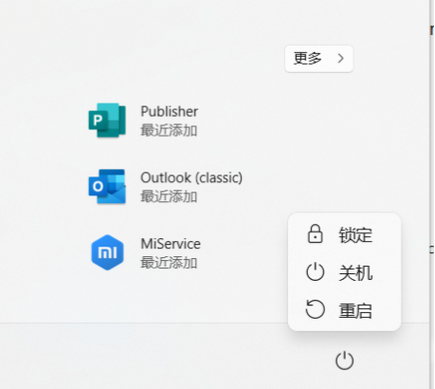The height and width of the screenshot is (389, 435).
Task: Click the circular arrow icon beside 重启
Action: click(315, 309)
